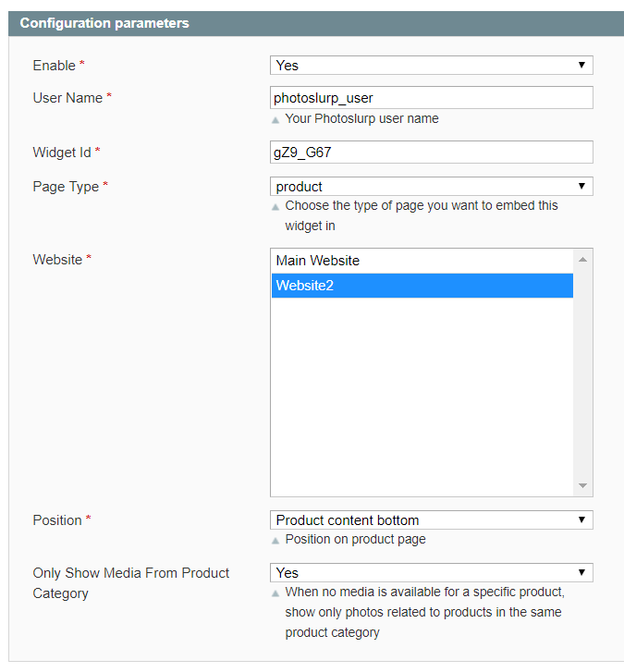Open the Position dropdown
The image size is (624, 672).
coord(431,519)
